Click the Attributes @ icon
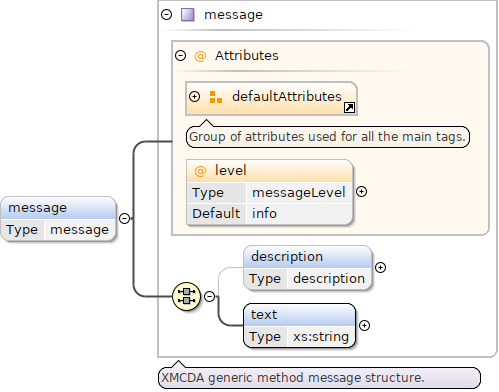This screenshot has height=392, width=499. 200,56
